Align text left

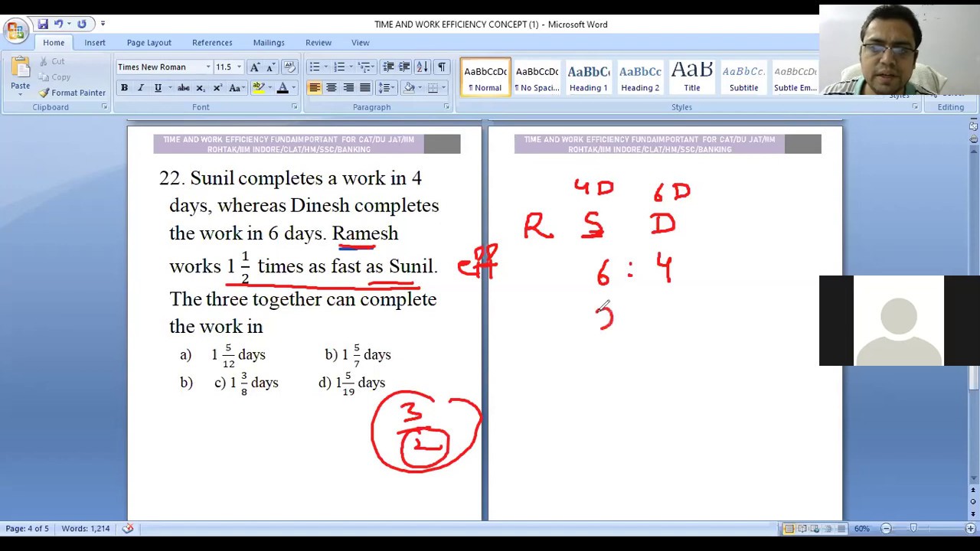(x=315, y=88)
